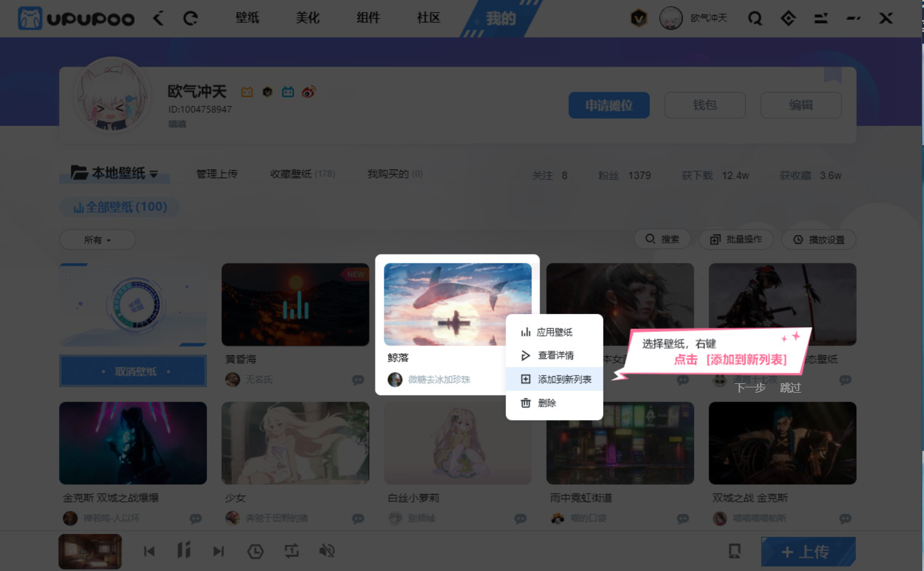Choose 删除 from the context menu
The width and height of the screenshot is (924, 571).
pos(546,403)
